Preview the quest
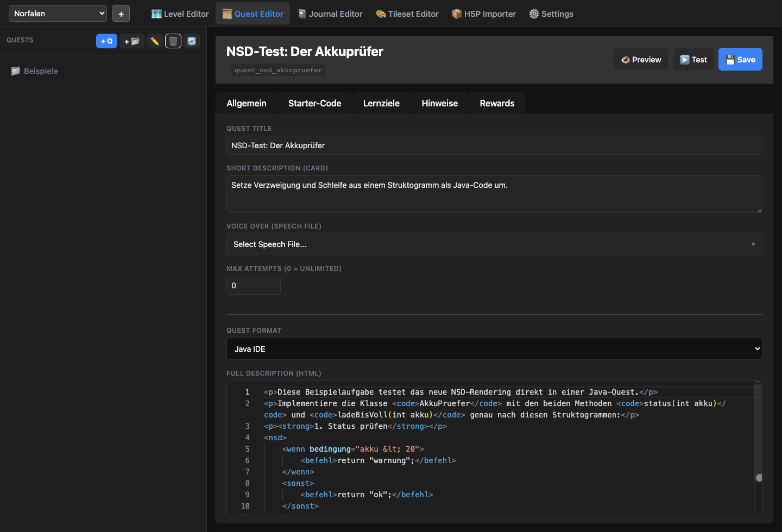 641,59
